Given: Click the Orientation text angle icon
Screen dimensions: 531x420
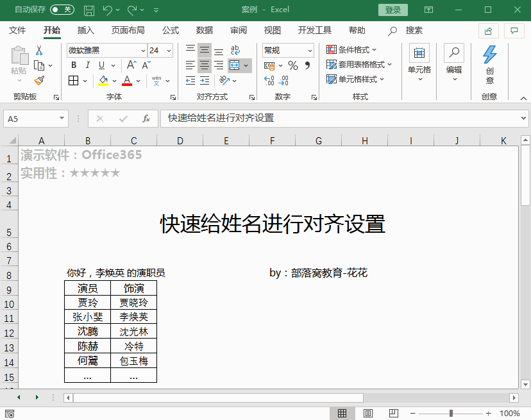Looking at the screenshot, I should point(224,80).
